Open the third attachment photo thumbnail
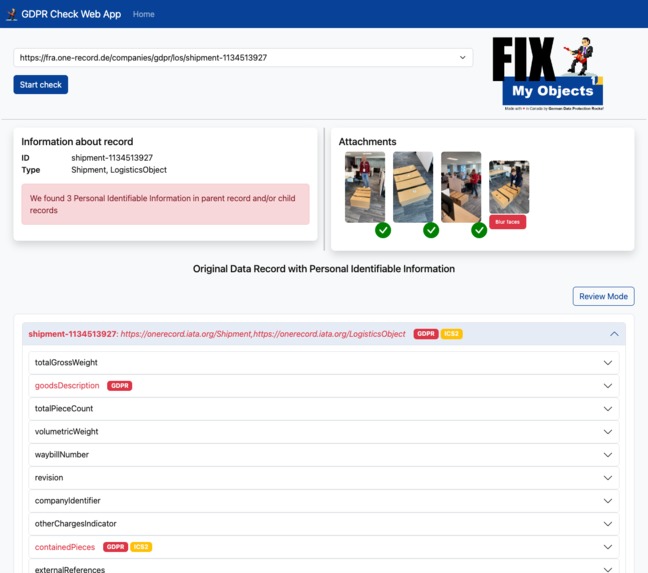 click(x=461, y=187)
